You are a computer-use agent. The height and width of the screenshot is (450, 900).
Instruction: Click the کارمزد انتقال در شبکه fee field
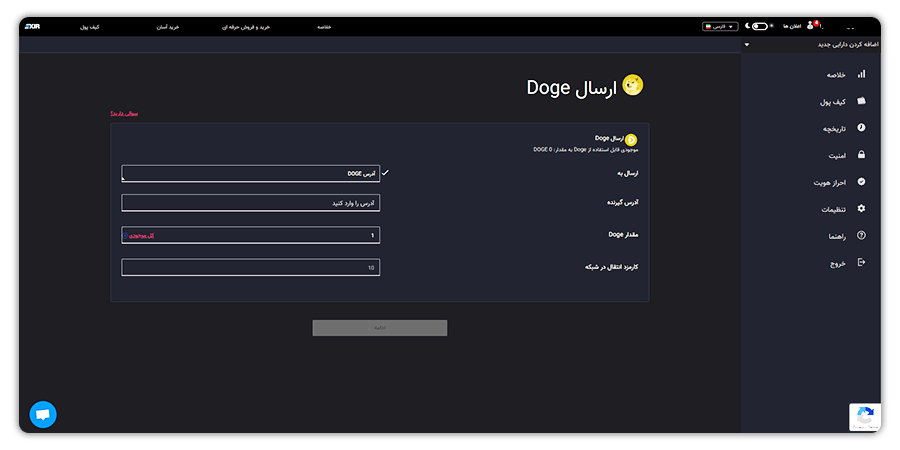click(x=250, y=267)
